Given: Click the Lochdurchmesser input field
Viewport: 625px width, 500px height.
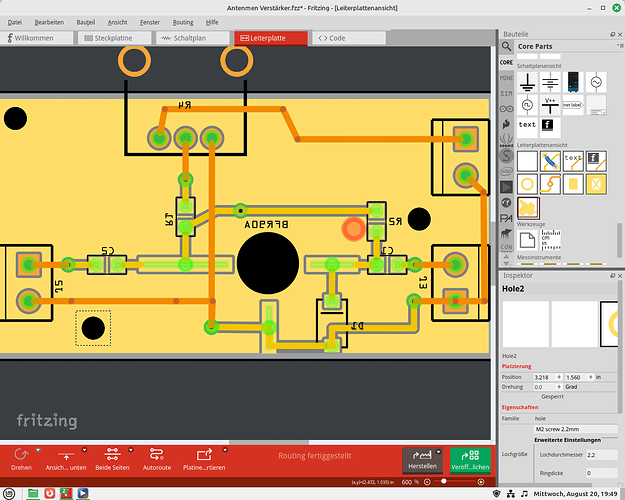Looking at the screenshot, I should tap(599, 455).
